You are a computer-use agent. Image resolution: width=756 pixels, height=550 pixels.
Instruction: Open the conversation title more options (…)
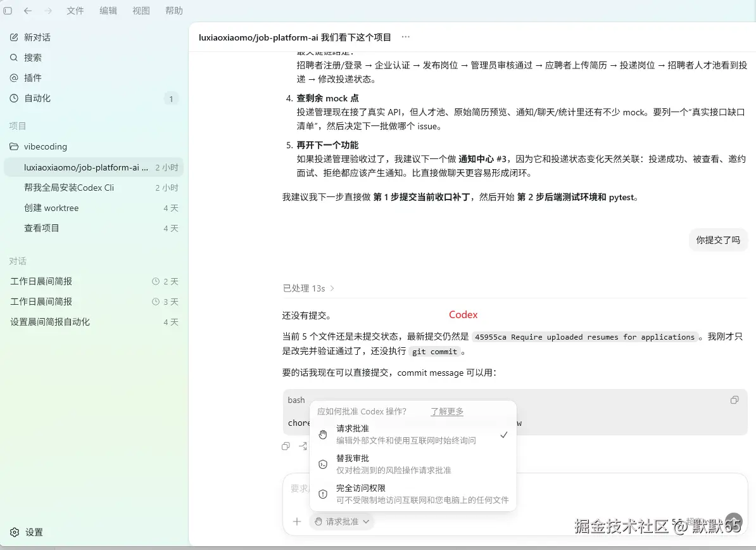(x=405, y=37)
